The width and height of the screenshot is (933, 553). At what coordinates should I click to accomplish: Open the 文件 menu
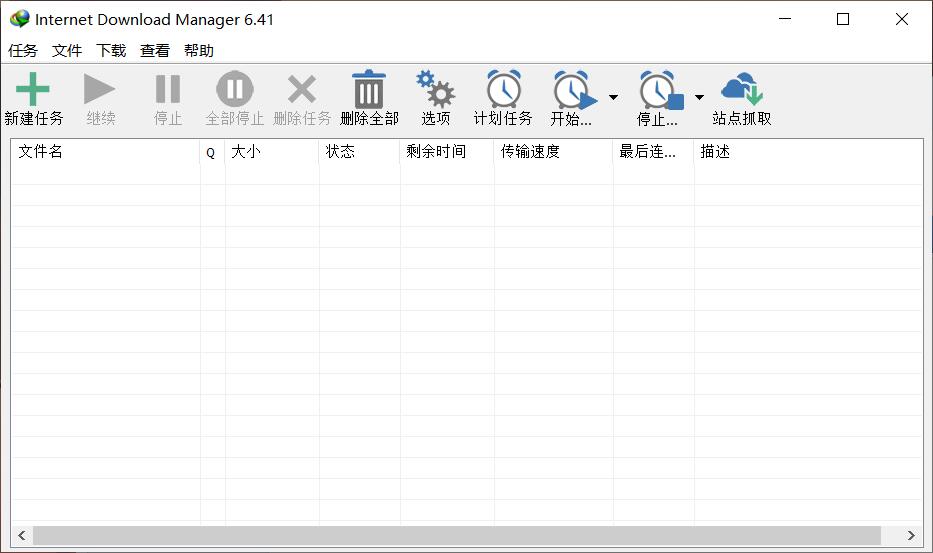(x=67, y=51)
